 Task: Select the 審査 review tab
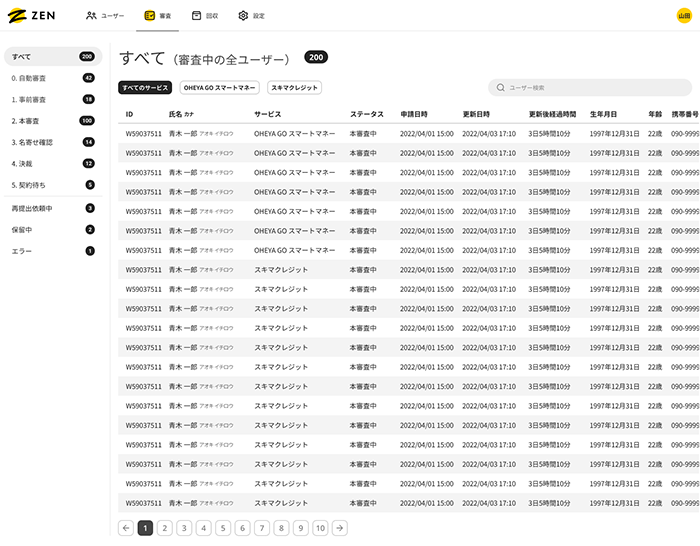click(157, 16)
